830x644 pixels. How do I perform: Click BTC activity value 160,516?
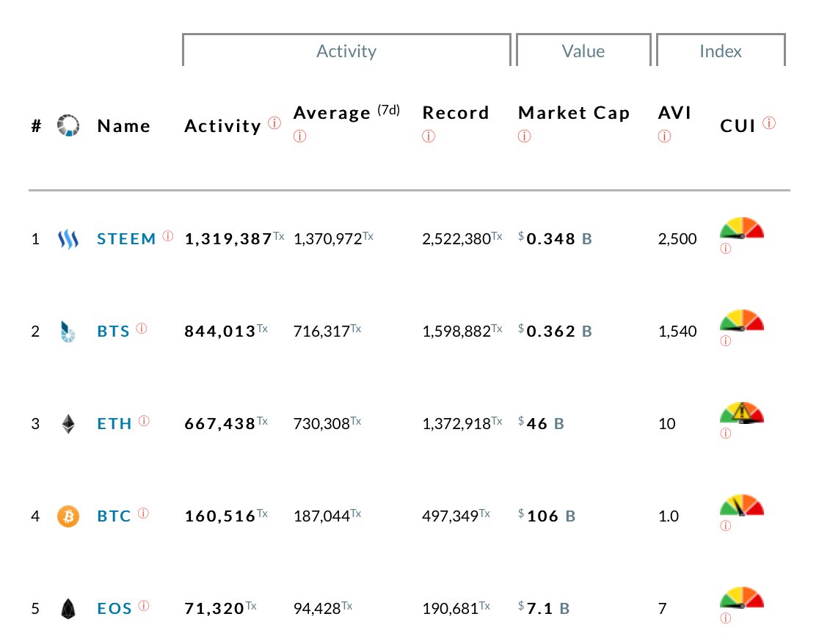click(220, 516)
